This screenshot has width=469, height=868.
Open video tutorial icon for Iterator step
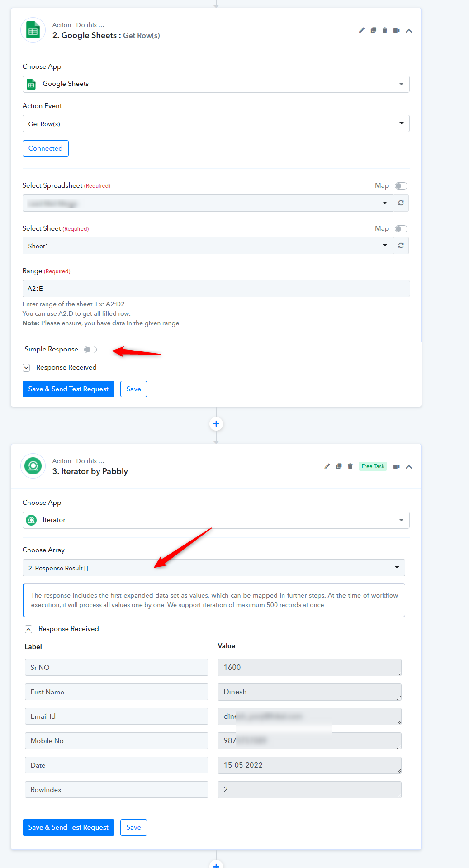[397, 466]
